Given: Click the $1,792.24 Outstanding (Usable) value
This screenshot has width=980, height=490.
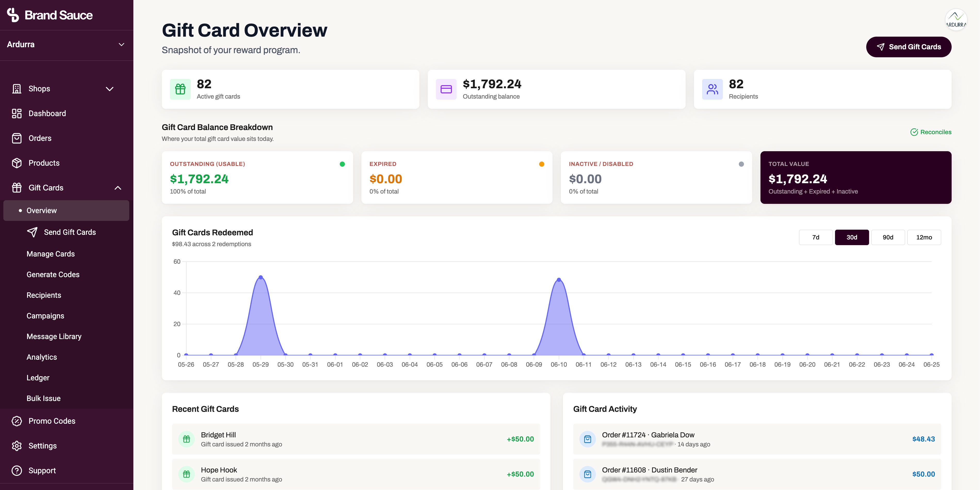Looking at the screenshot, I should click(x=199, y=179).
